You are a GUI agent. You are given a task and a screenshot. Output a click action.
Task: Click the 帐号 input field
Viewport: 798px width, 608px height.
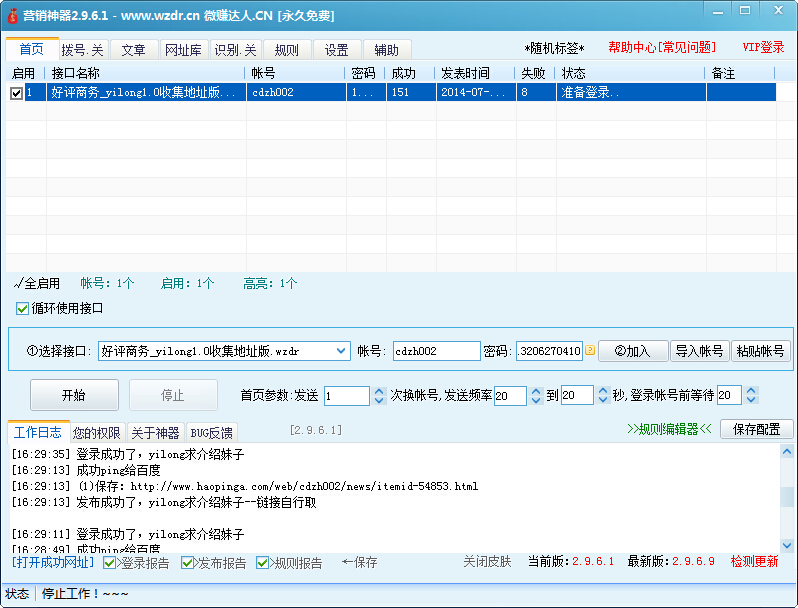coord(437,351)
